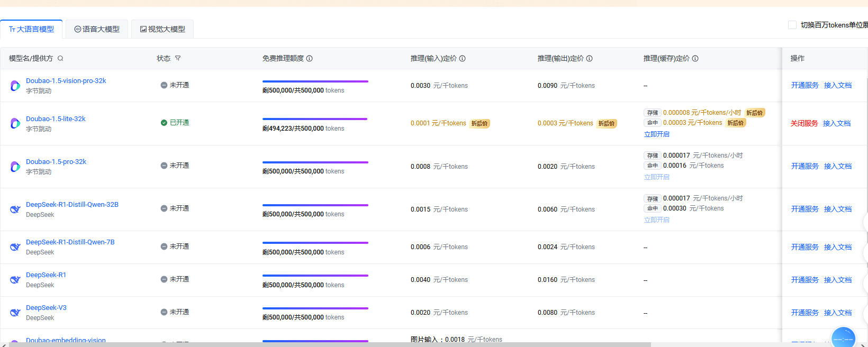This screenshot has width=868, height=347.
Task: Switch to the 大语言模型 tab
Action: 31,29
